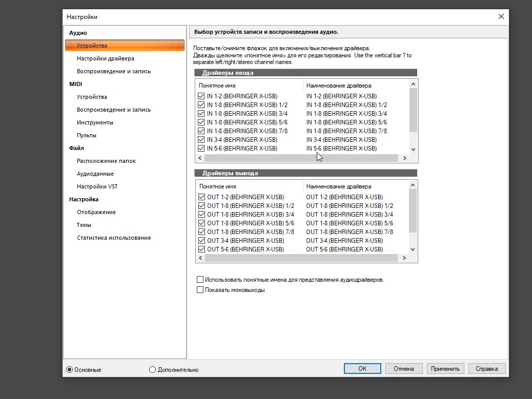
Task: Open the 'Инструменты' settings page
Action: (95, 122)
